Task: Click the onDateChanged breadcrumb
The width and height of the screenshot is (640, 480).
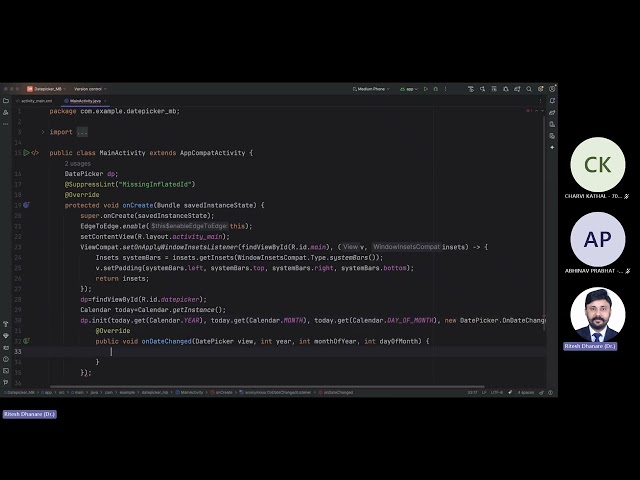Action: tap(336, 392)
